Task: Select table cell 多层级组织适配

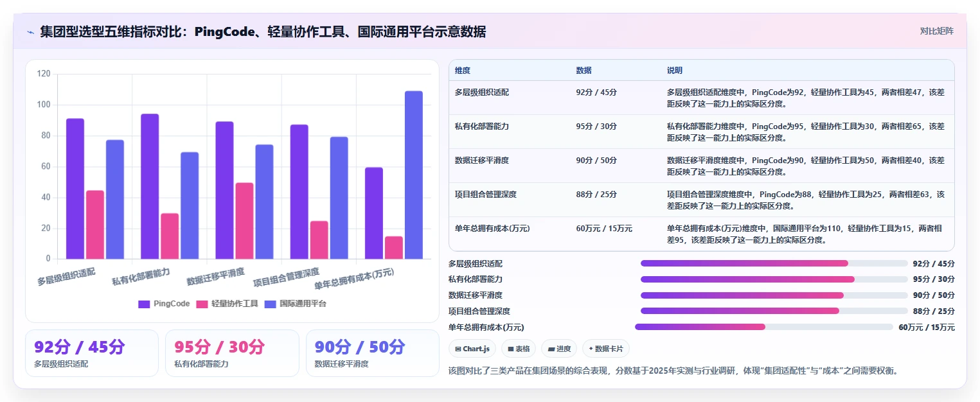Action: pos(481,92)
